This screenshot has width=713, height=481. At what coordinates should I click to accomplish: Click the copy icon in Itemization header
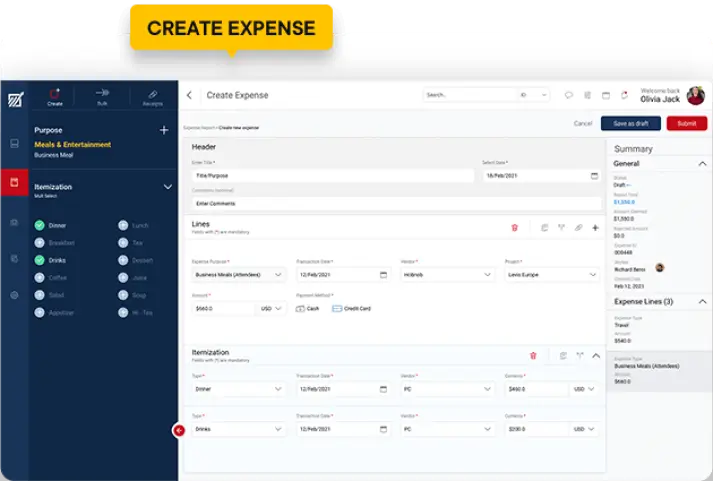(563, 356)
